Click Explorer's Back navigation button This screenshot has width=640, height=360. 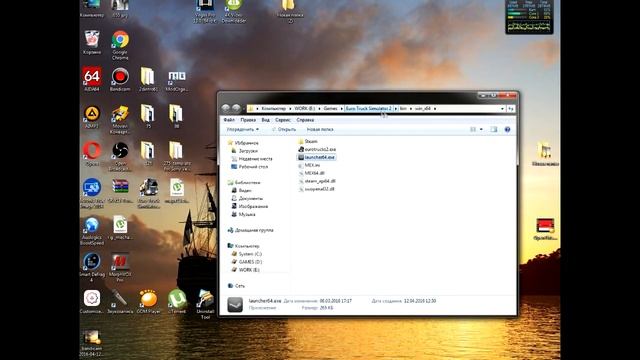click(226, 108)
